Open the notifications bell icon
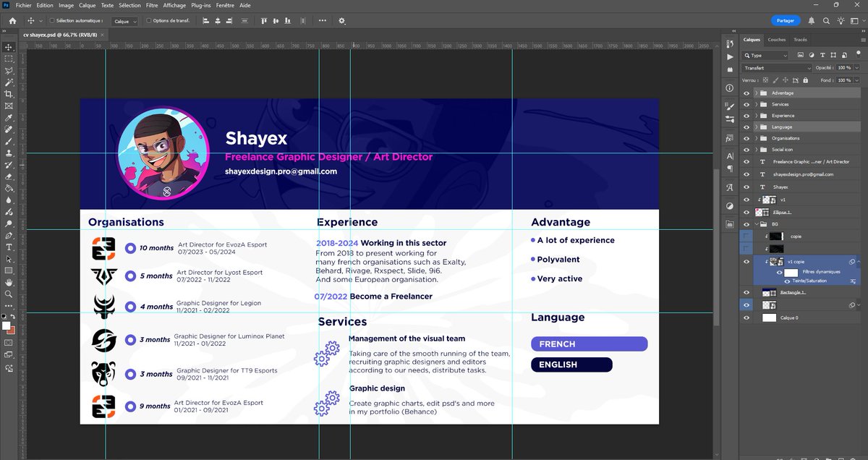 tap(812, 21)
